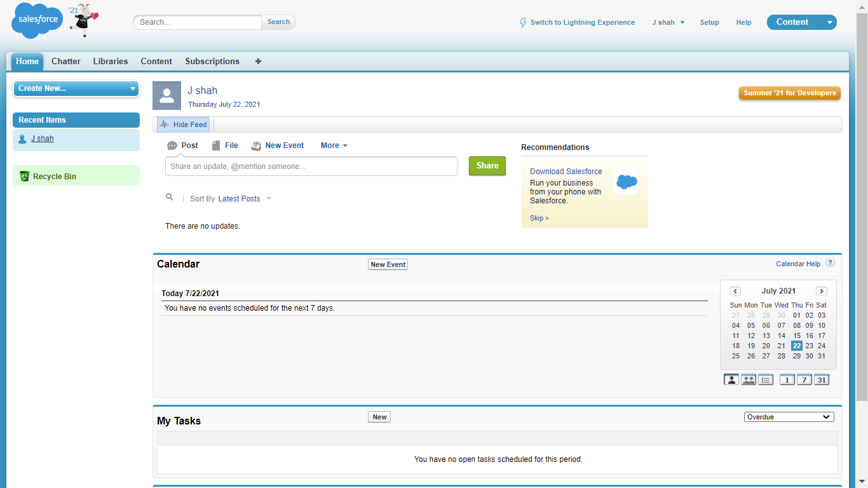868x488 pixels.
Task: Skip the Download Salesforce recommendation
Action: (539, 218)
